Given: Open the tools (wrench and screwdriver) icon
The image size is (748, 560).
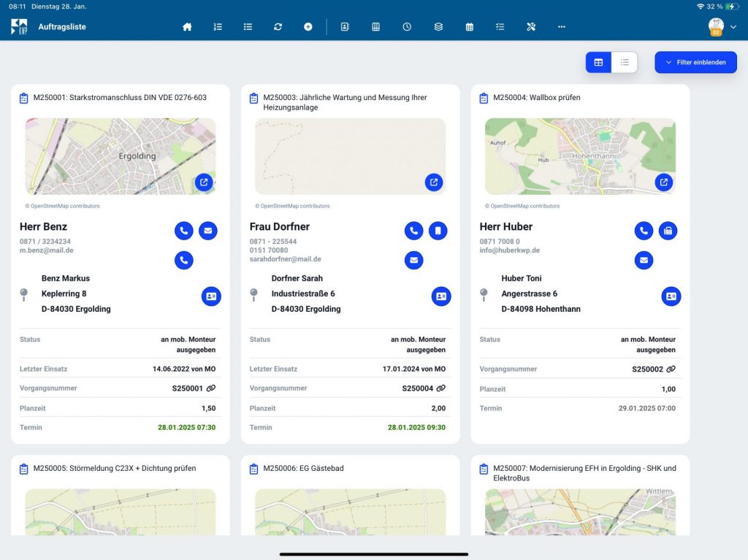Looking at the screenshot, I should [x=531, y=27].
